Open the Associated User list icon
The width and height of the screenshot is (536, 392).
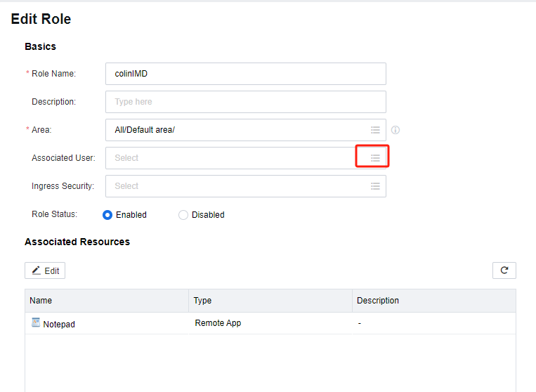(x=375, y=158)
